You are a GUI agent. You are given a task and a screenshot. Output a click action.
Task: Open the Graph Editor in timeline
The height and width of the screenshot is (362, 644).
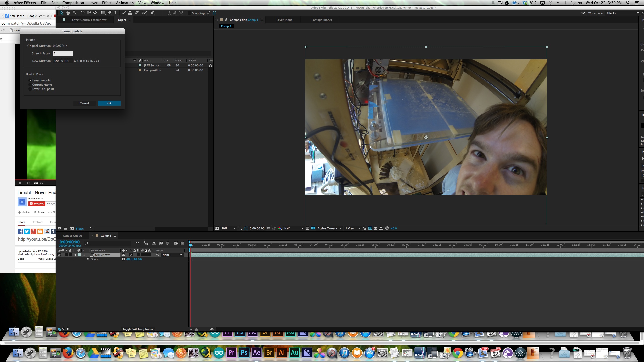(182, 243)
